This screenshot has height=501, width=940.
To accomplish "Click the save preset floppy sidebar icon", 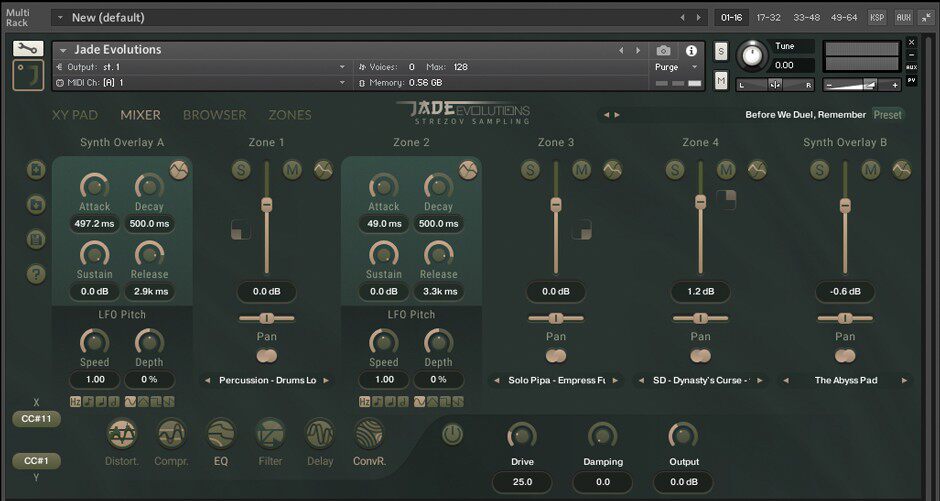I will pyautogui.click(x=36, y=240).
